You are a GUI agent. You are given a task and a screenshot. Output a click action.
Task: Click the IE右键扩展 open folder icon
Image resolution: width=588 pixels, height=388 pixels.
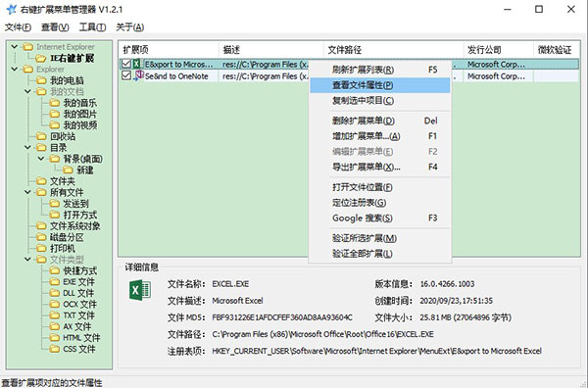coord(40,59)
